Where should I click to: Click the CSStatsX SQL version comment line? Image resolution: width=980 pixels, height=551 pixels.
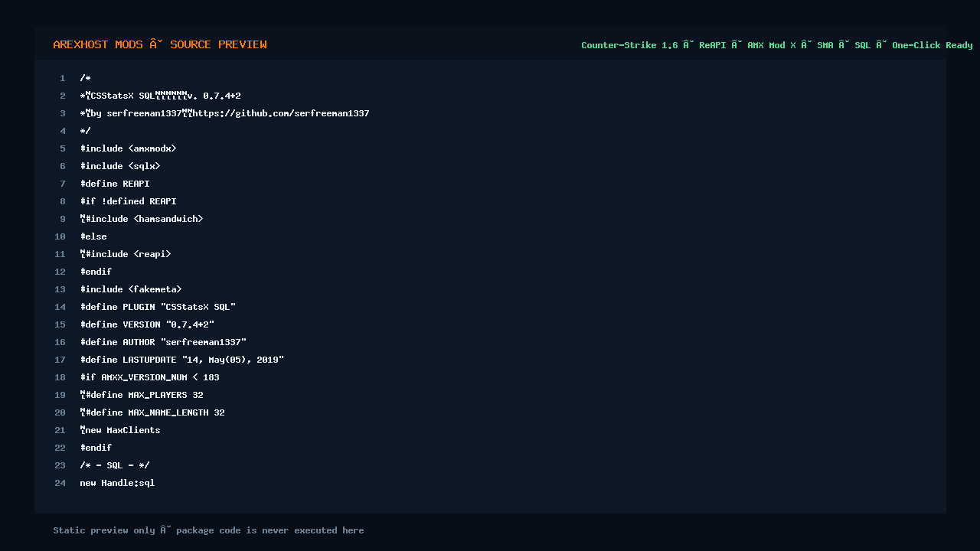pyautogui.click(x=160, y=96)
